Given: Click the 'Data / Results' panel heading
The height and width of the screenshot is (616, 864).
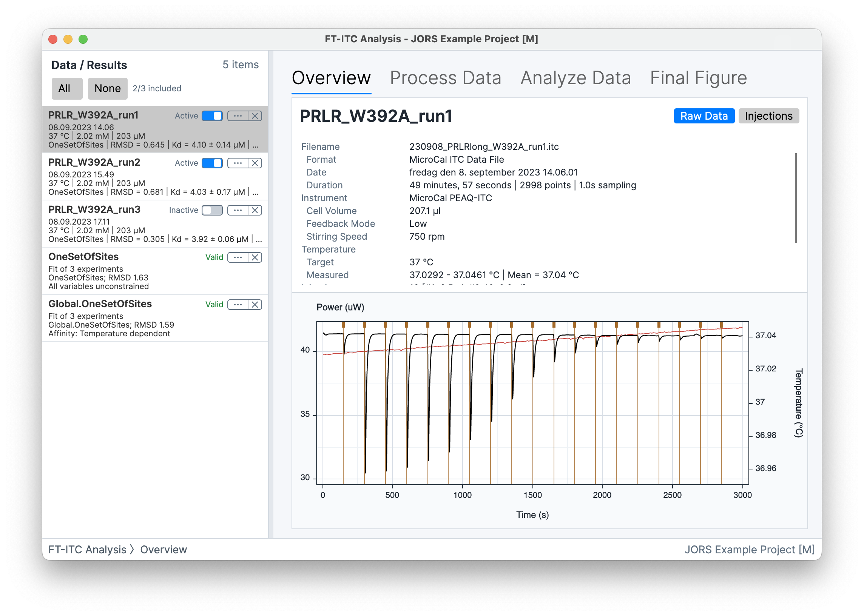Looking at the screenshot, I should click(x=89, y=65).
